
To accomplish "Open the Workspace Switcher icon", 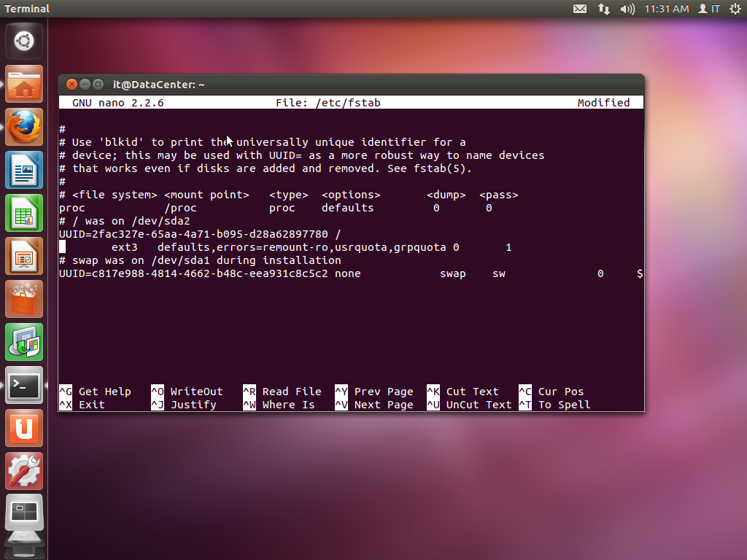I will (24, 514).
